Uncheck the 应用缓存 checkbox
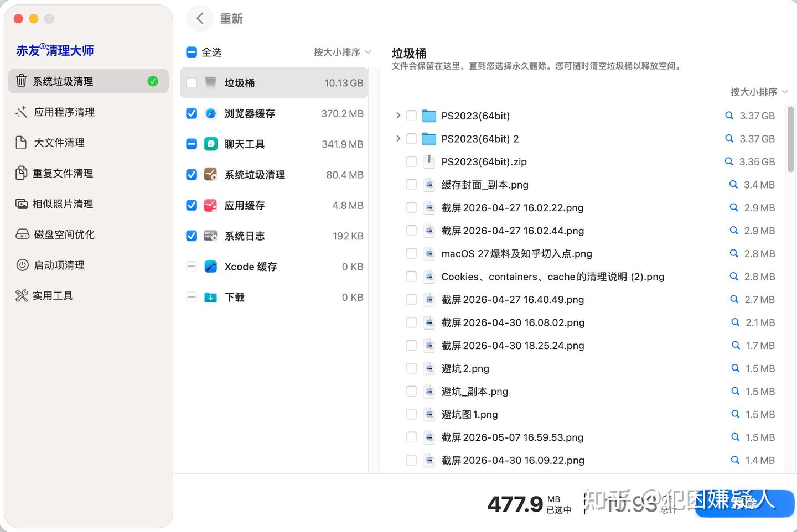This screenshot has height=532, width=797. [192, 205]
